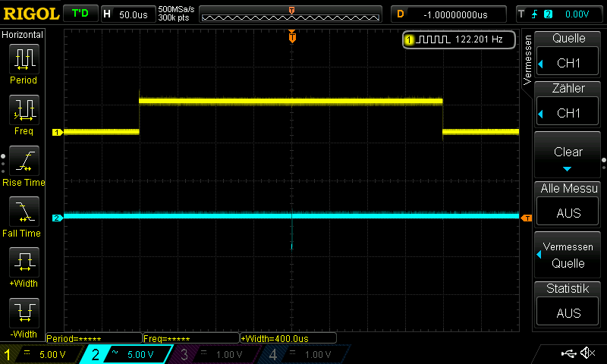607x364 pixels.
Task: Collapse the Vermessen side menu tab
Action: [x=527, y=60]
